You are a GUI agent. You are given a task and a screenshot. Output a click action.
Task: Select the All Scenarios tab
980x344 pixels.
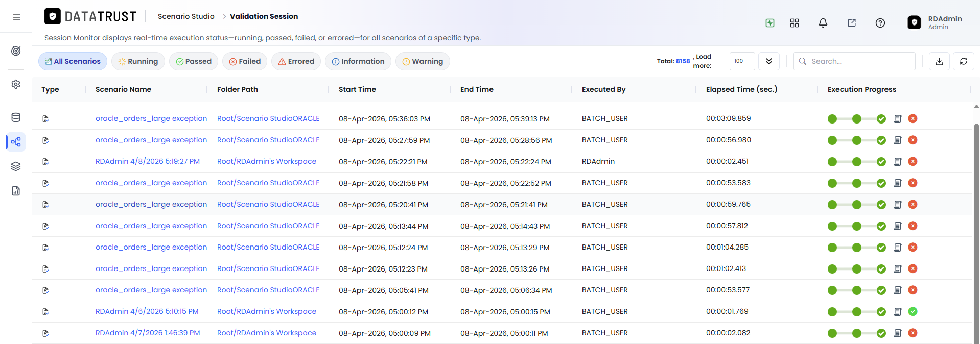[x=73, y=61]
